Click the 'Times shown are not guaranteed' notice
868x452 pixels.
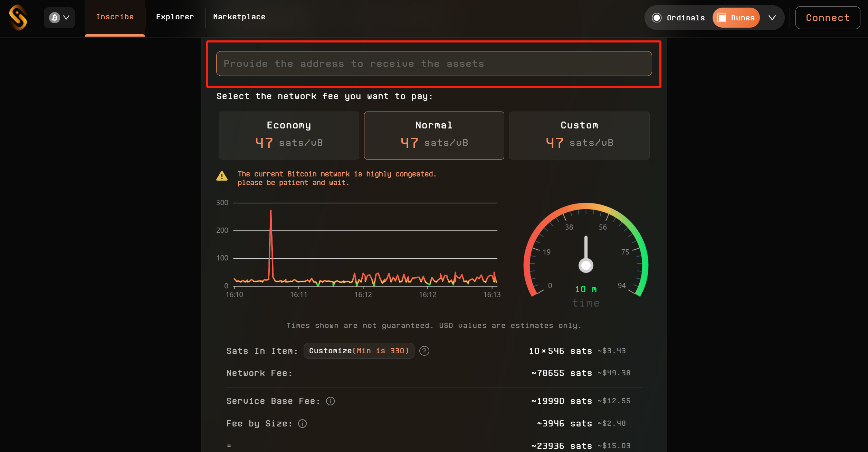click(x=434, y=326)
